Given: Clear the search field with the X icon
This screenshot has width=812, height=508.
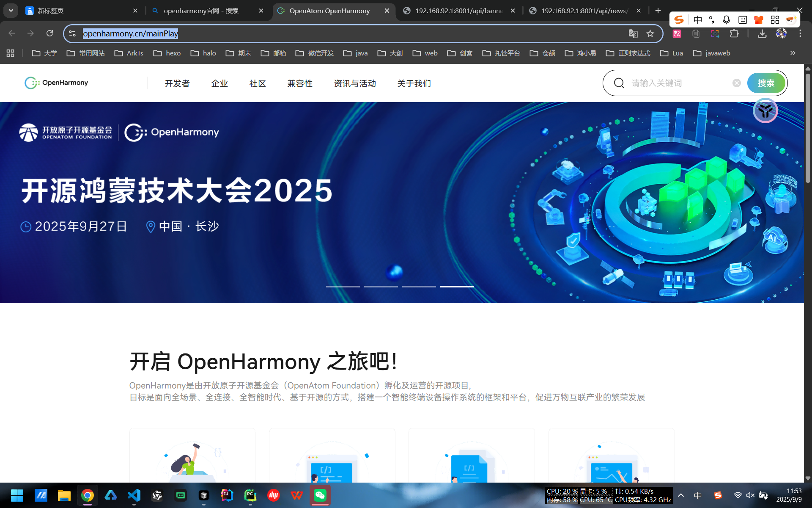Looking at the screenshot, I should pyautogui.click(x=736, y=83).
